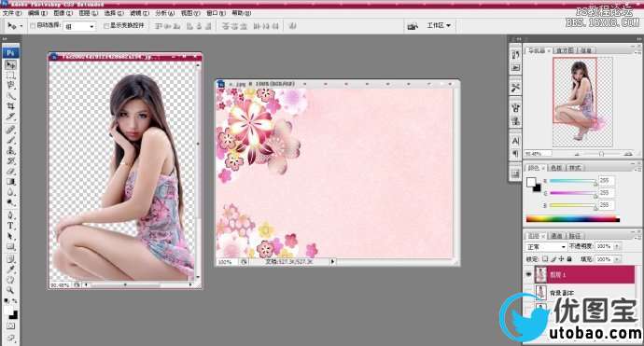Switch to the 样式 tab
644x346 pixels.
tap(575, 168)
